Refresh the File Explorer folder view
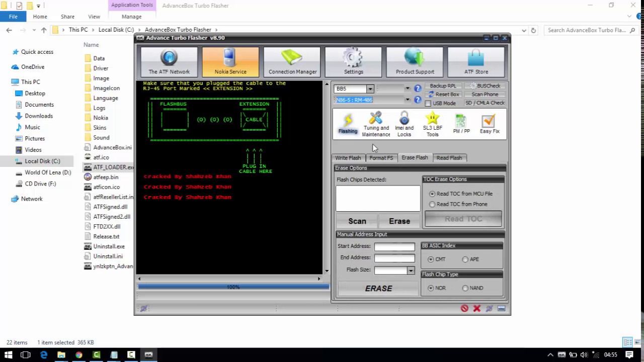The height and width of the screenshot is (362, 644). pos(533,30)
